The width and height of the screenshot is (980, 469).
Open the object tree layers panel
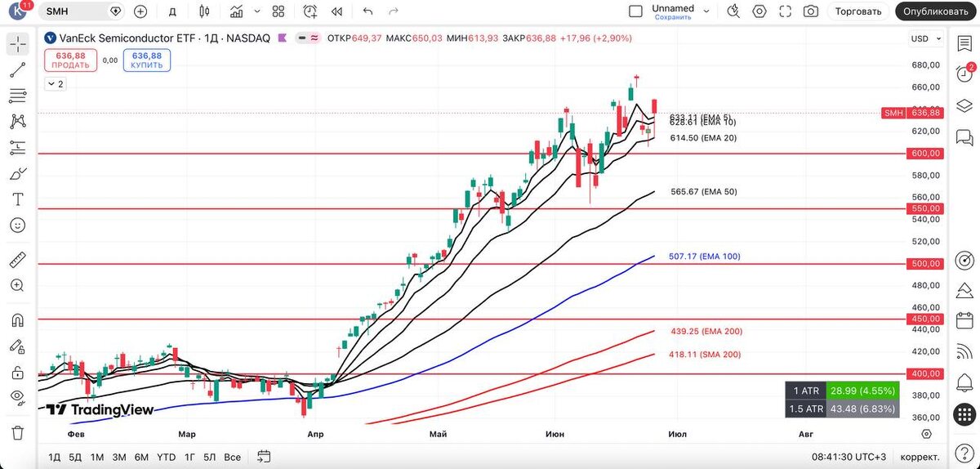click(x=965, y=105)
